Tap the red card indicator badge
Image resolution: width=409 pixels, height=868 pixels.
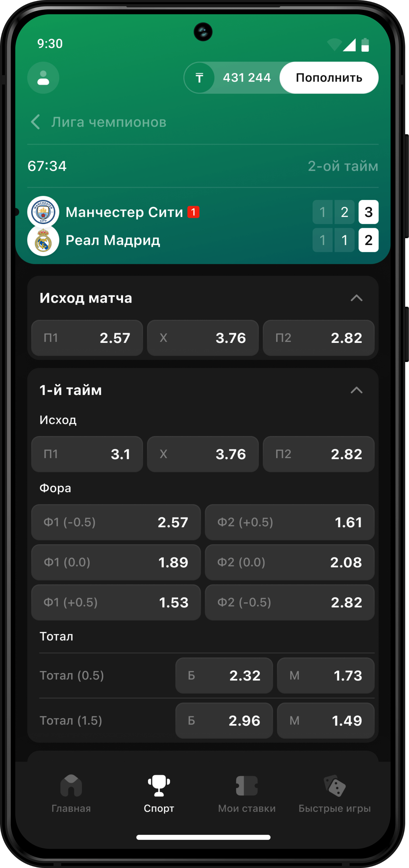[x=193, y=212]
